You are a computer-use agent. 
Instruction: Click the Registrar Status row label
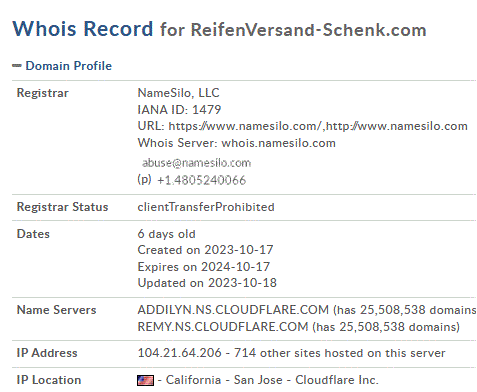(x=62, y=207)
